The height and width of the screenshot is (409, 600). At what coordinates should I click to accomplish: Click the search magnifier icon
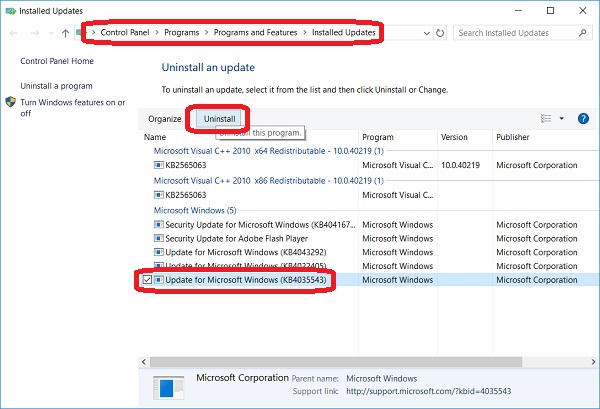582,33
